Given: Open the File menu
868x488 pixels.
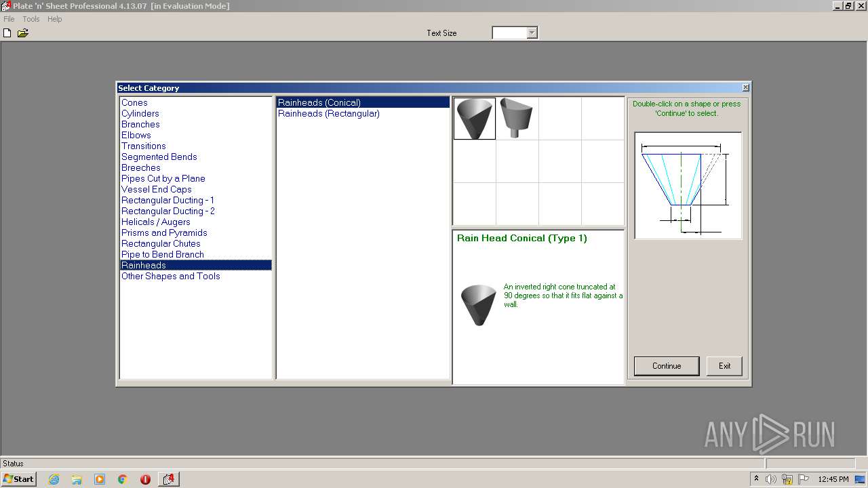Looking at the screenshot, I should coord(9,19).
